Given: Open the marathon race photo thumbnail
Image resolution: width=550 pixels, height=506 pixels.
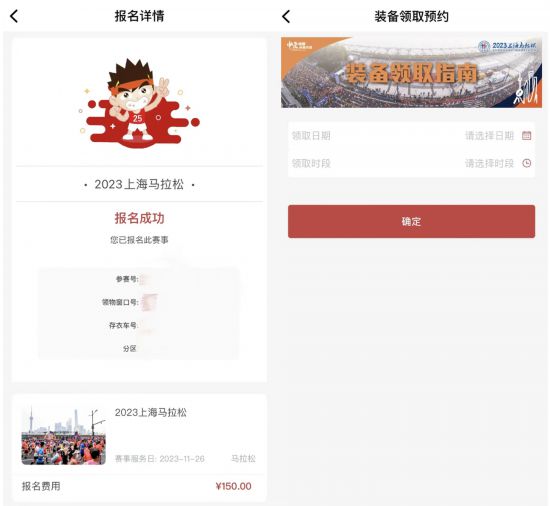Looking at the screenshot, I should point(63,436).
